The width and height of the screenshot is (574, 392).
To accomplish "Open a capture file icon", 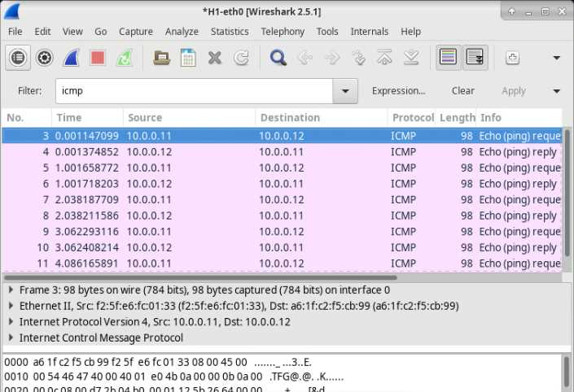I will 161,58.
